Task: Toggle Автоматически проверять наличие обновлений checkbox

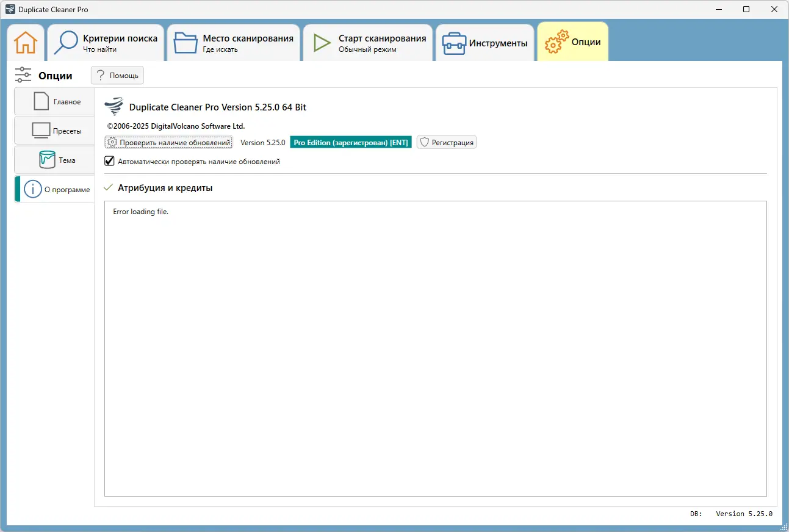Action: point(110,162)
